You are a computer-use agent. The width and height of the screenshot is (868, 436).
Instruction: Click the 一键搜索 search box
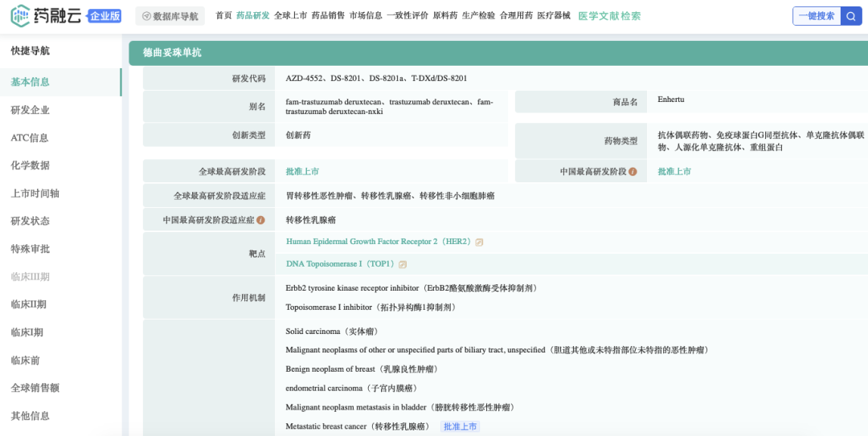817,16
